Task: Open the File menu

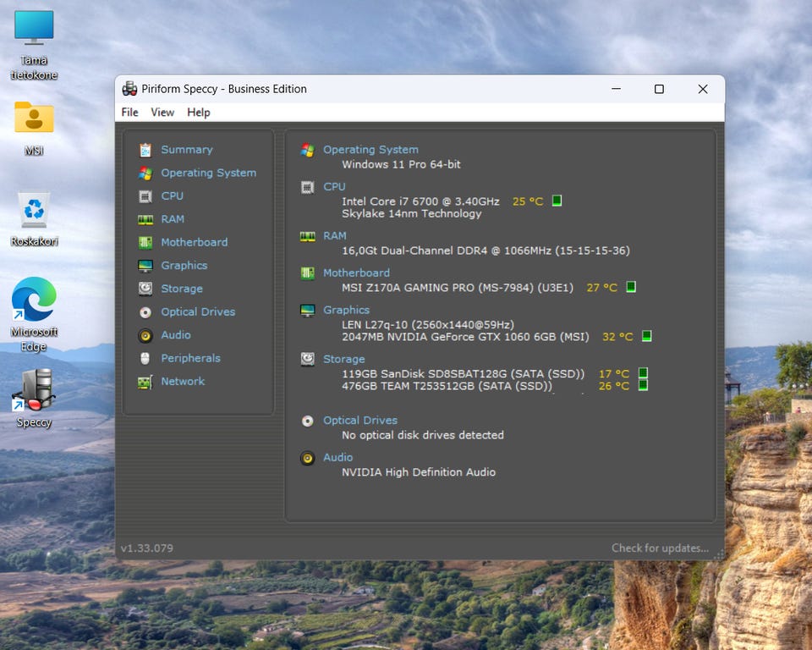Action: pos(129,113)
